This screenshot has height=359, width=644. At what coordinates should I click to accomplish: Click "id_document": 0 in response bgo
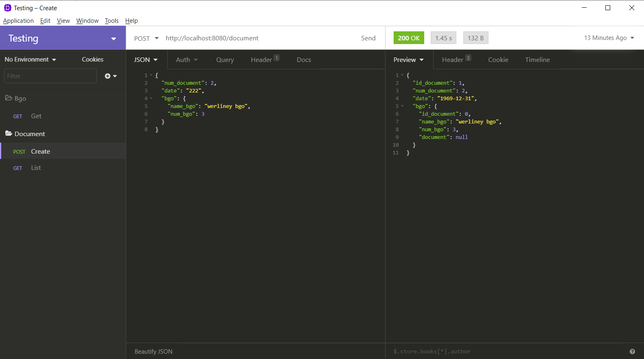coord(445,114)
